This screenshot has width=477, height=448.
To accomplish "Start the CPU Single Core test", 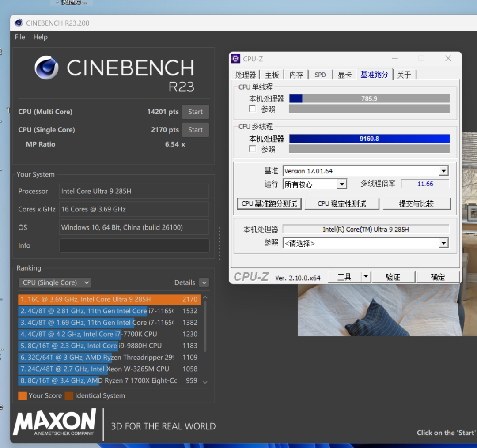I will click(195, 130).
